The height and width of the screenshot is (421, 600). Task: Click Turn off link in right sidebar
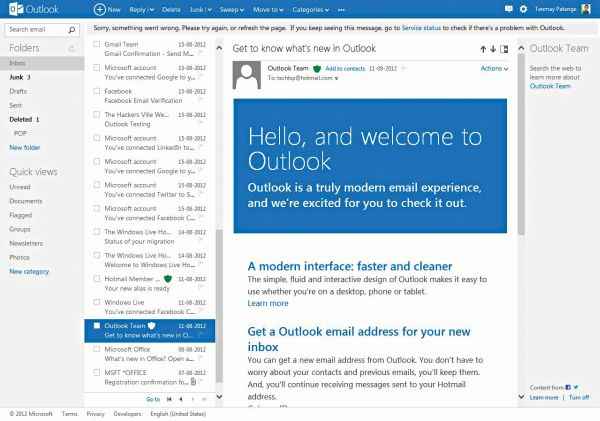tap(579, 397)
